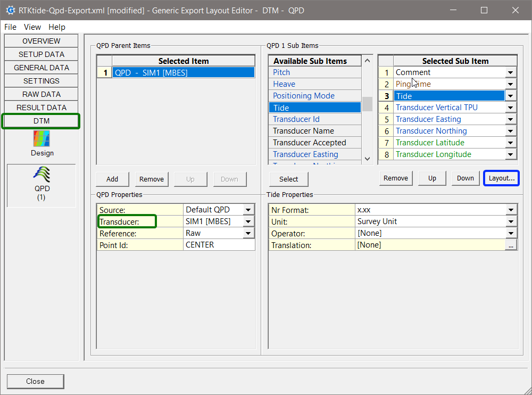Switch to the RAW DATA tab
Screen dimensions: 532x395
click(41, 94)
